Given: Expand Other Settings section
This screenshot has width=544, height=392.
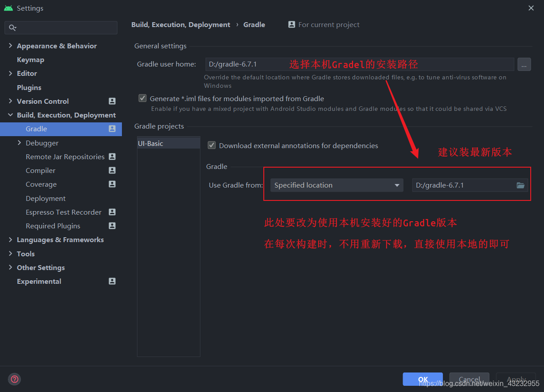Looking at the screenshot, I should pyautogui.click(x=11, y=267).
